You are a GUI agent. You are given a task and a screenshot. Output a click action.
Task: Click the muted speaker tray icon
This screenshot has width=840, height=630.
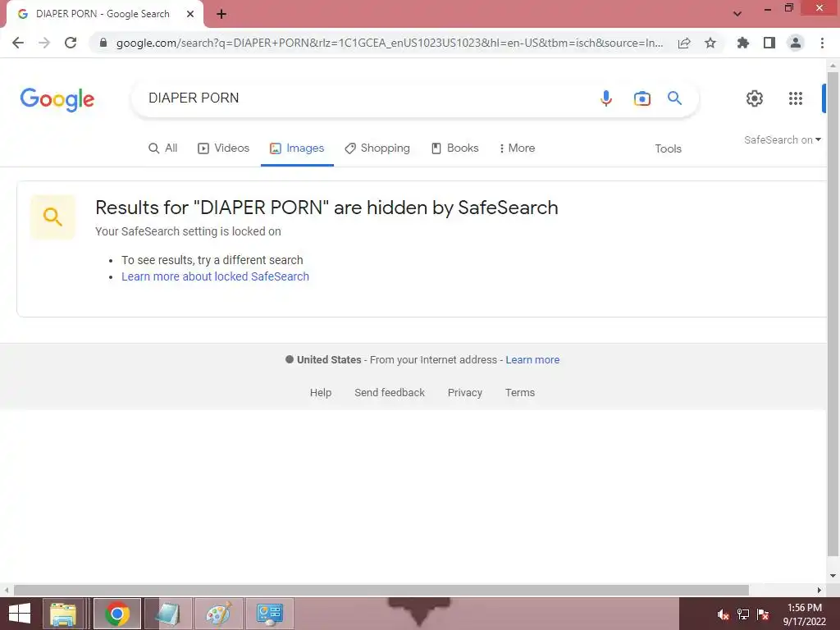[x=723, y=614]
